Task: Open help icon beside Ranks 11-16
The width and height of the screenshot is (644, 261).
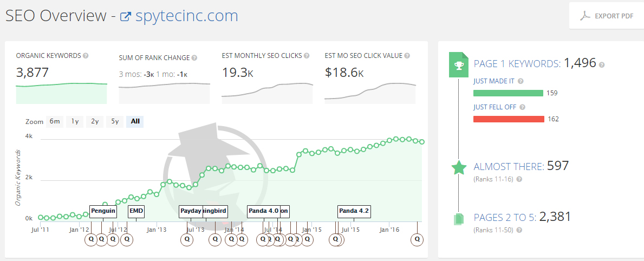Action: [519, 179]
